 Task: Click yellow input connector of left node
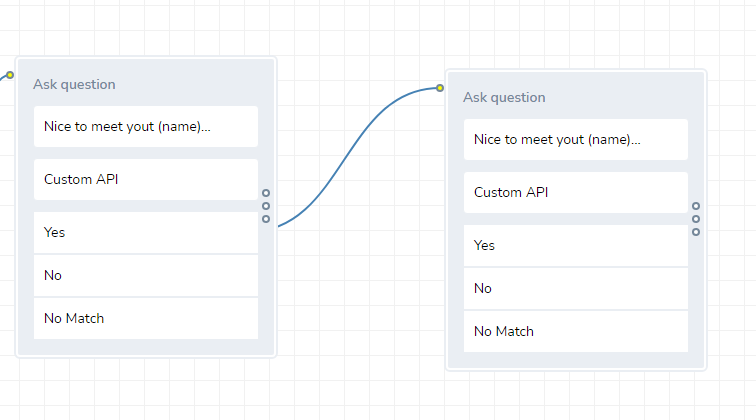[10, 75]
